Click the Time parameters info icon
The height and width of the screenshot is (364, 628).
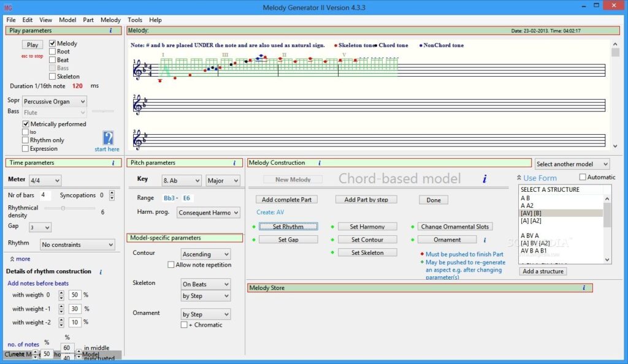[113, 163]
